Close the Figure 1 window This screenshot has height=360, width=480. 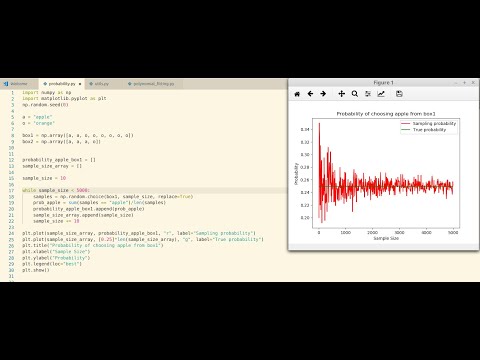click(473, 83)
